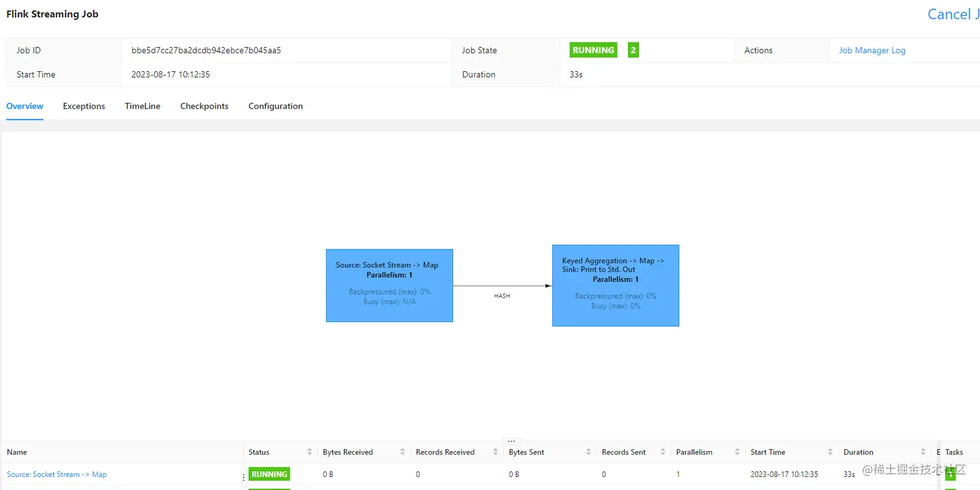Sort table by Records Sent column
Viewport: 980px width, 490px height.
coord(663,452)
